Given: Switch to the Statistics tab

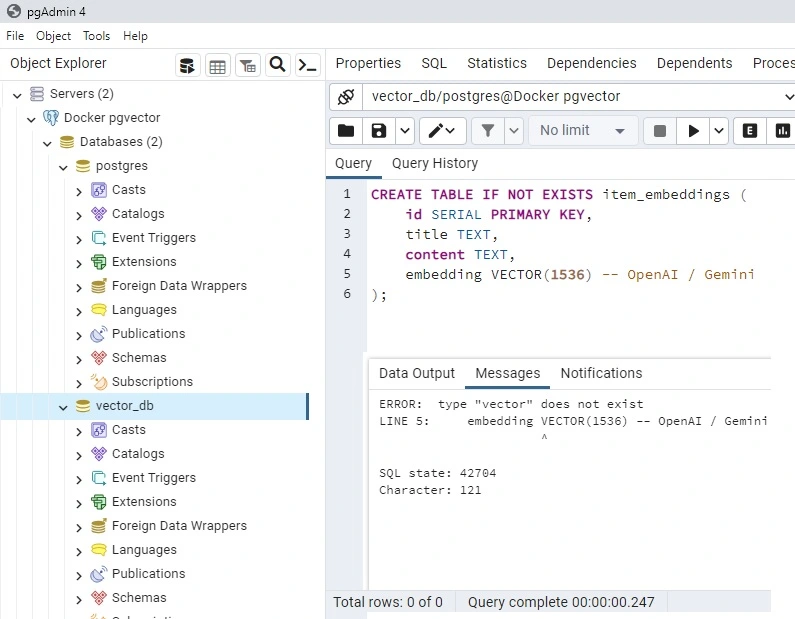Looking at the screenshot, I should (x=497, y=63).
